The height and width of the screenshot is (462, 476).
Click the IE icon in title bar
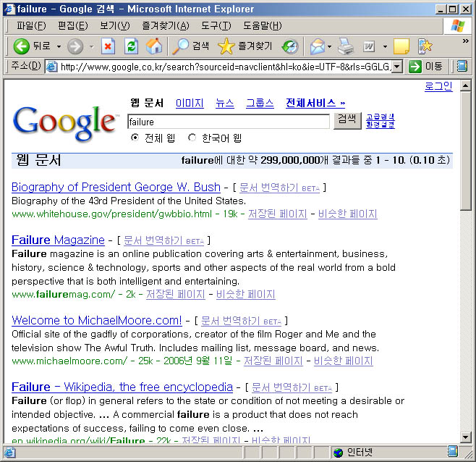9,9
